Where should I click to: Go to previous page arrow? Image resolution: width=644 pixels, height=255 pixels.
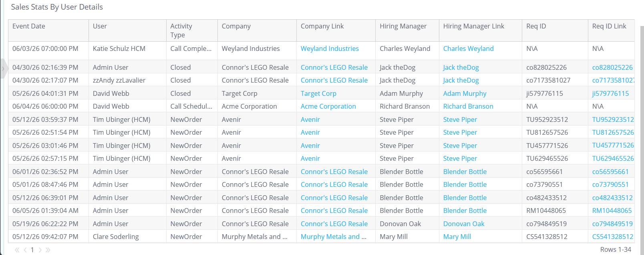(x=25, y=250)
